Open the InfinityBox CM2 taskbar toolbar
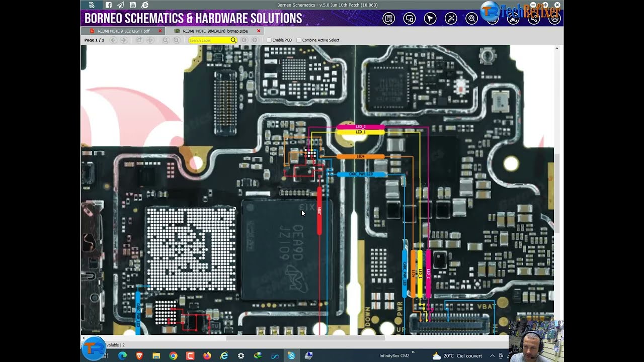The image size is (644, 362). pyautogui.click(x=394, y=356)
